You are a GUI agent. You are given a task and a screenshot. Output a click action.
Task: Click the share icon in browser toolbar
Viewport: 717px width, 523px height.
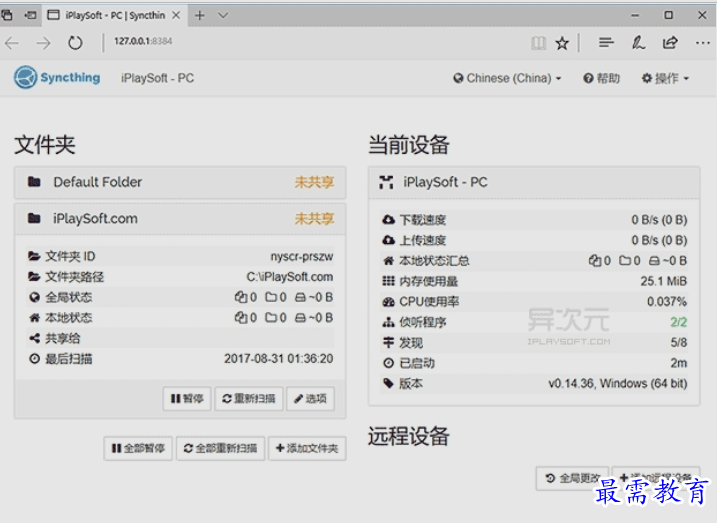coord(670,43)
